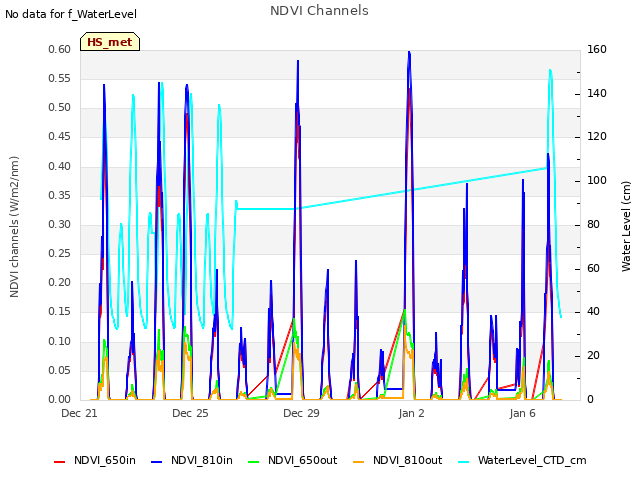Click the orange NDVI_810out legend swatch
This screenshot has width=640, height=480.
358,462
